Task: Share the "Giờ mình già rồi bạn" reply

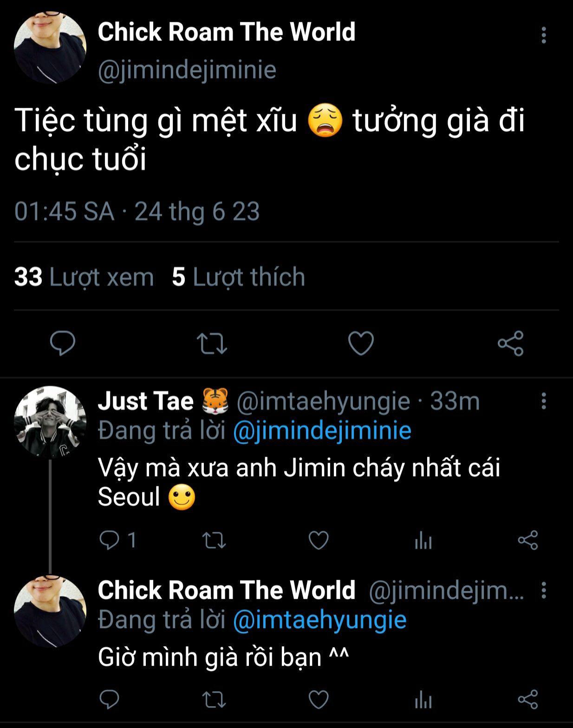Action: click(527, 700)
